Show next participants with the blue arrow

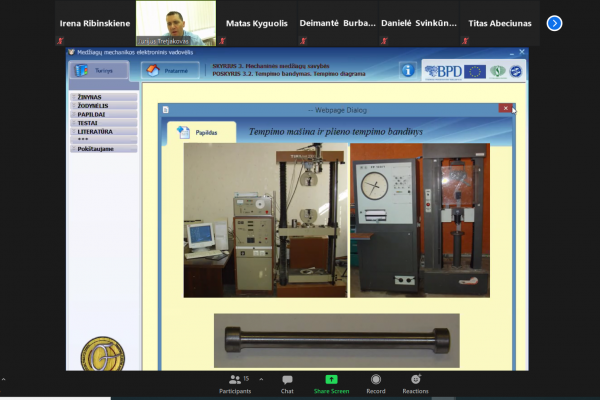click(x=554, y=23)
